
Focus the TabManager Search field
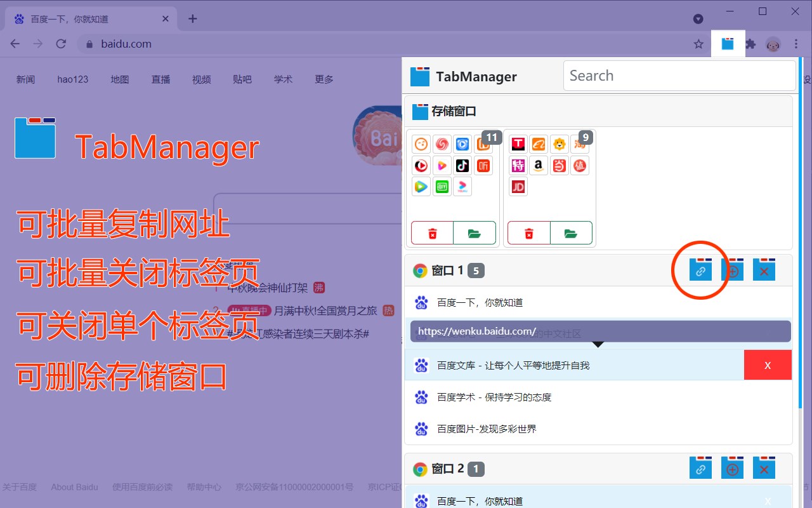pyautogui.click(x=679, y=76)
